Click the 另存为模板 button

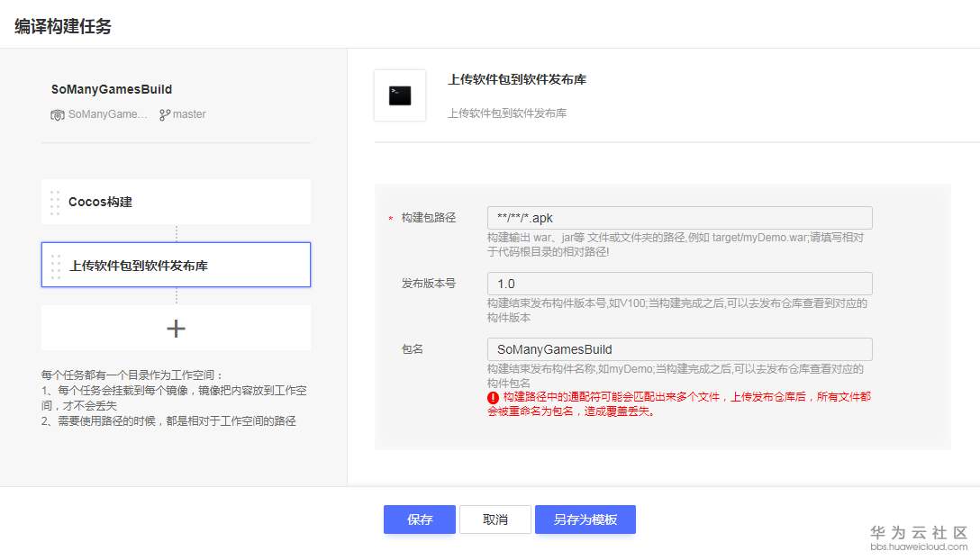[x=585, y=519]
